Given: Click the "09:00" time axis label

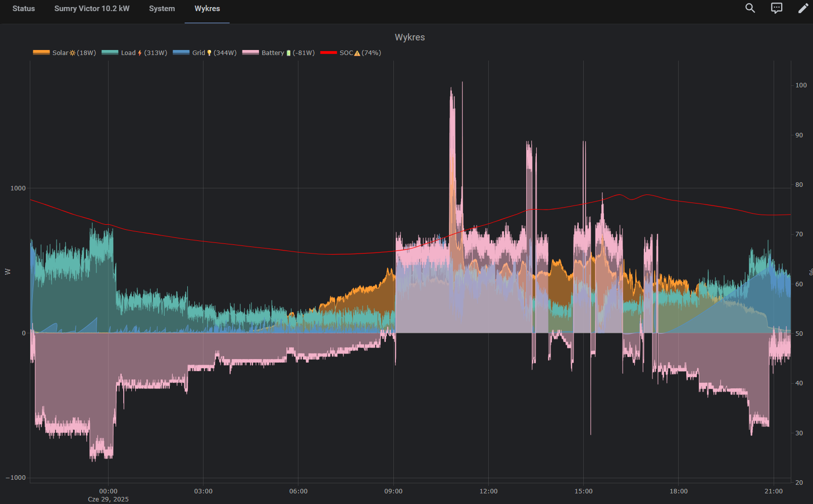Looking at the screenshot, I should pyautogui.click(x=393, y=491).
